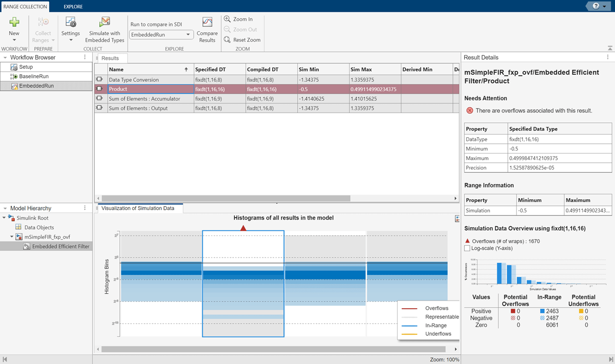The height and width of the screenshot is (364, 615).
Task: Select BaselineRun in Workflow Browser
Action: 33,76
